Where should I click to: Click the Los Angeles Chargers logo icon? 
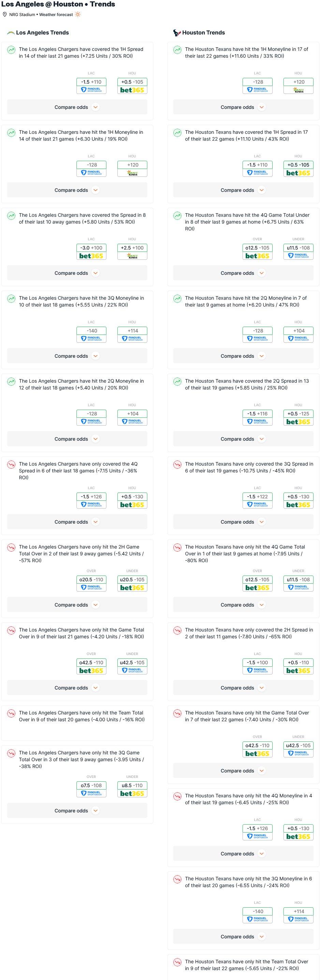(x=11, y=33)
